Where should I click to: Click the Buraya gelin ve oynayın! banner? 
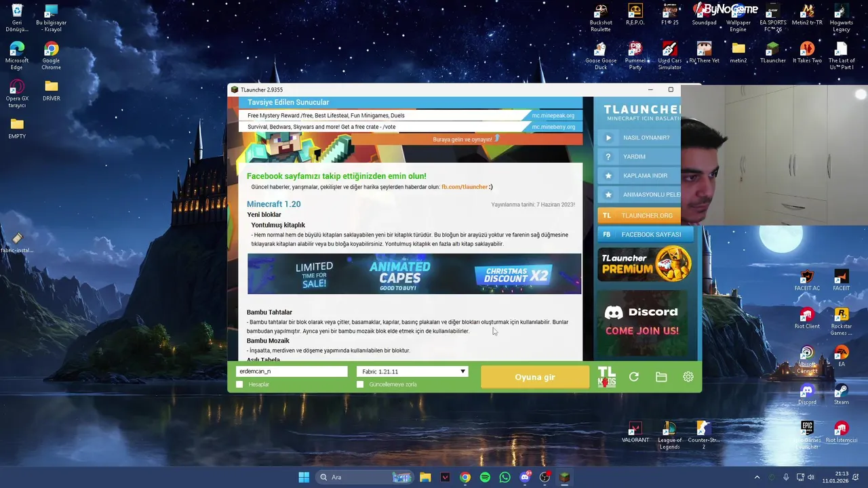(465, 139)
